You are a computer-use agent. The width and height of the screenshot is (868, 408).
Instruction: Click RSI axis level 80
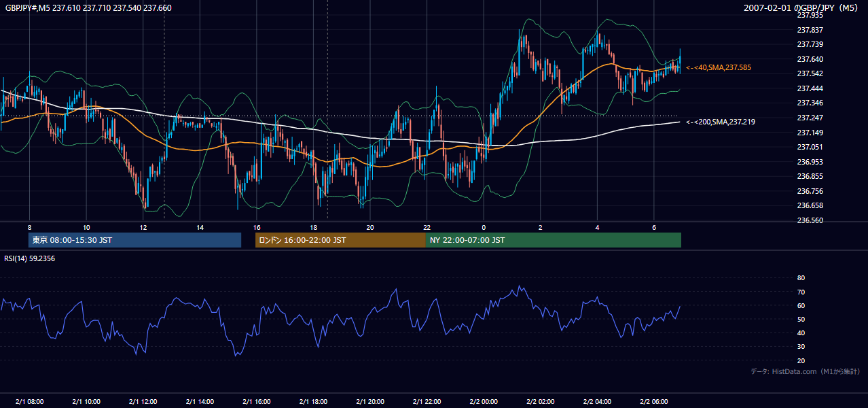(801, 278)
